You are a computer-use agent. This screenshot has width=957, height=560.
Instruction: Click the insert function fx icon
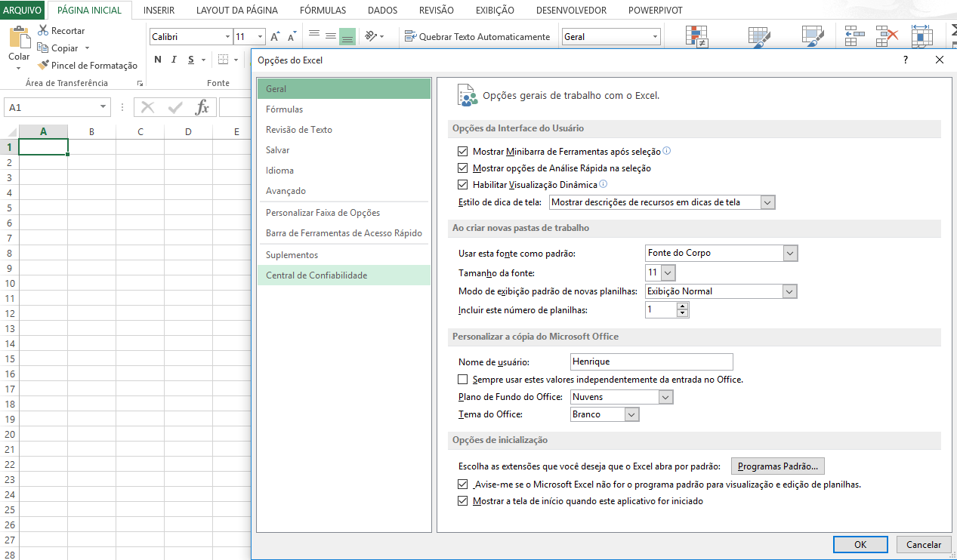pos(202,107)
